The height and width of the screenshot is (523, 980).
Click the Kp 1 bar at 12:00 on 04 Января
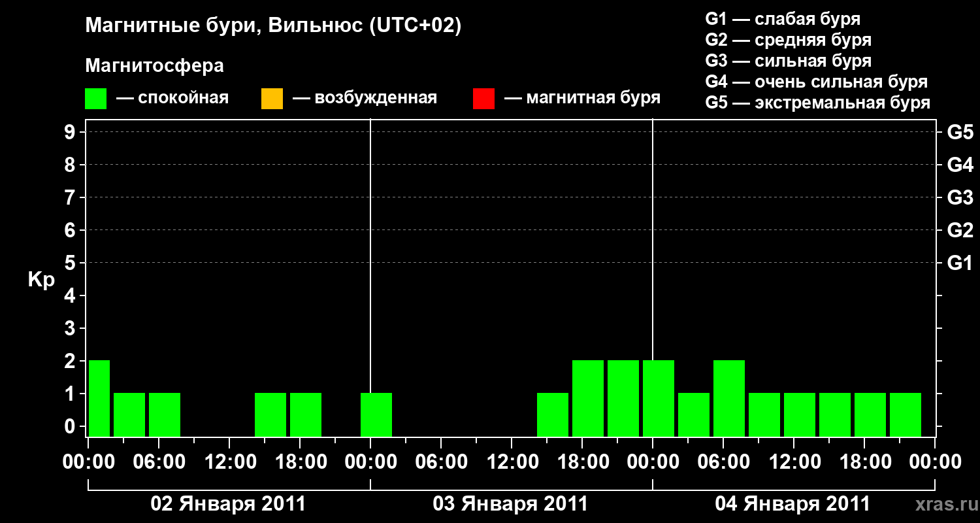click(800, 415)
